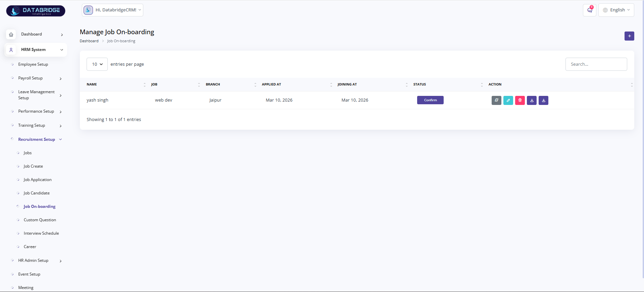Open the Hi, DatabridgeCRM! user dropdown

point(112,10)
